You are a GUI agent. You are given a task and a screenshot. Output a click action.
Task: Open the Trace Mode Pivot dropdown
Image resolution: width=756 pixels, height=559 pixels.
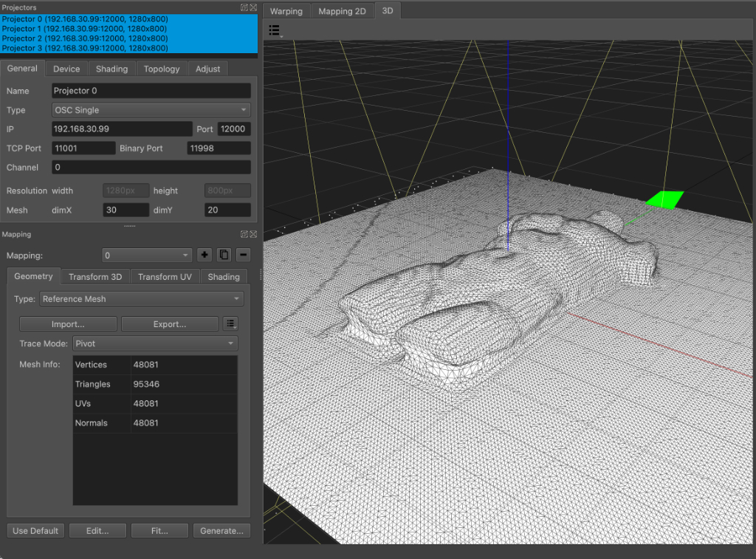pyautogui.click(x=155, y=343)
